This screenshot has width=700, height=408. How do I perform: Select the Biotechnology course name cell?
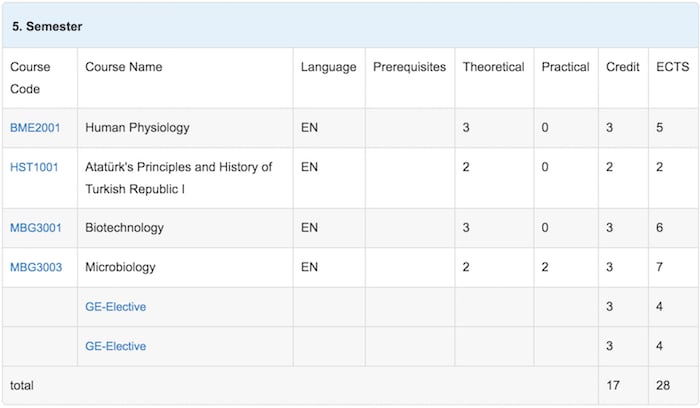pos(124,228)
